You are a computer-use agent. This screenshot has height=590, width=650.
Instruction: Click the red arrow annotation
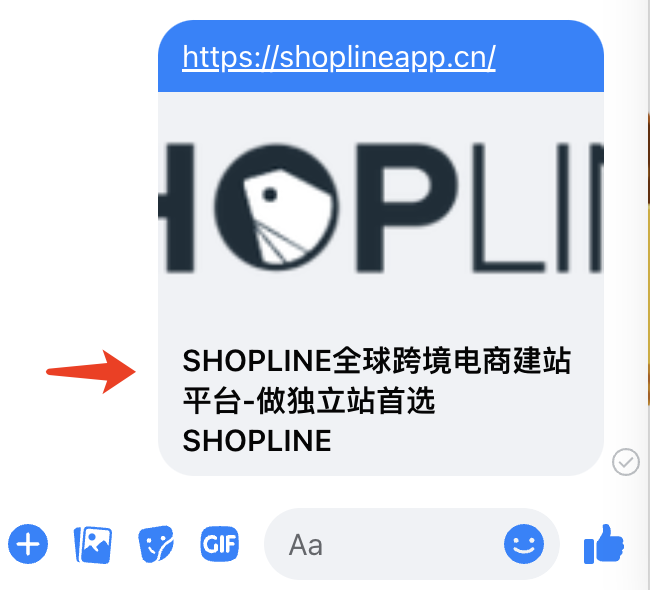coord(91,371)
